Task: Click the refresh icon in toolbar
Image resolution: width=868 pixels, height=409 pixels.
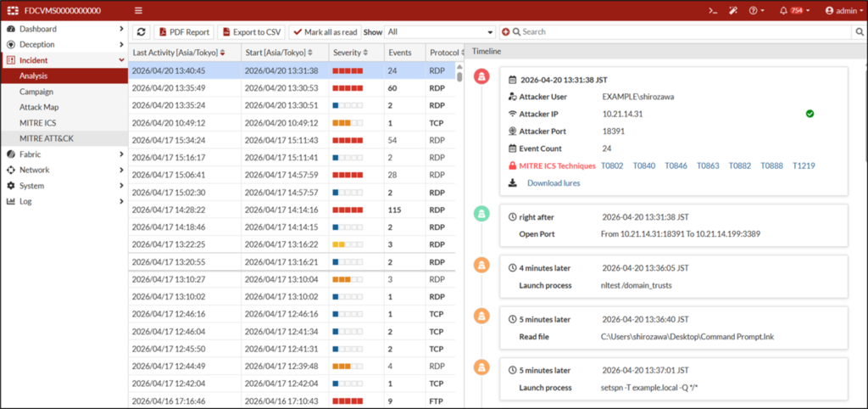Action: [142, 32]
